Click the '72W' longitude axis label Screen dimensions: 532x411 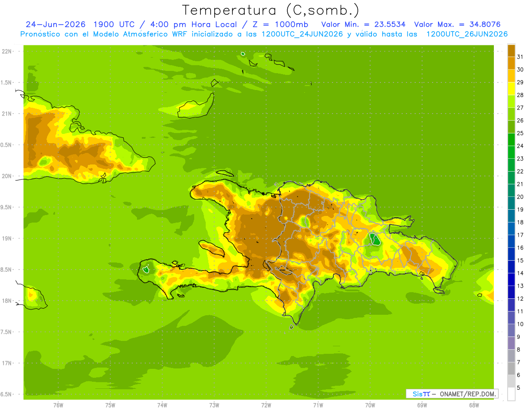pyautogui.click(x=266, y=405)
